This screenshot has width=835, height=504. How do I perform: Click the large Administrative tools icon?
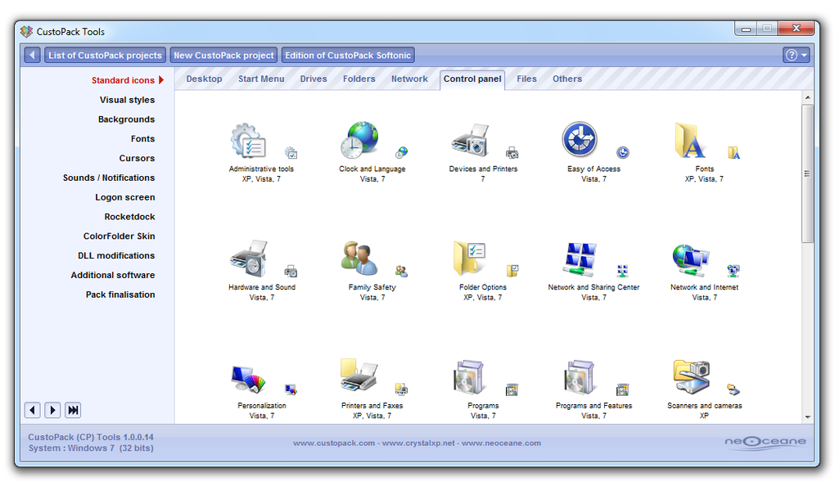click(x=248, y=141)
